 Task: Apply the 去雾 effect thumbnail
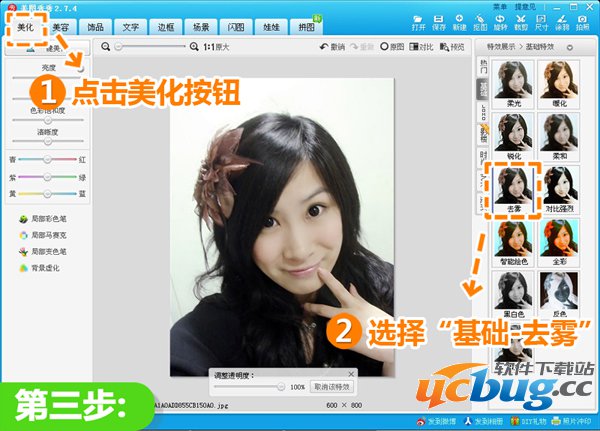click(x=513, y=189)
